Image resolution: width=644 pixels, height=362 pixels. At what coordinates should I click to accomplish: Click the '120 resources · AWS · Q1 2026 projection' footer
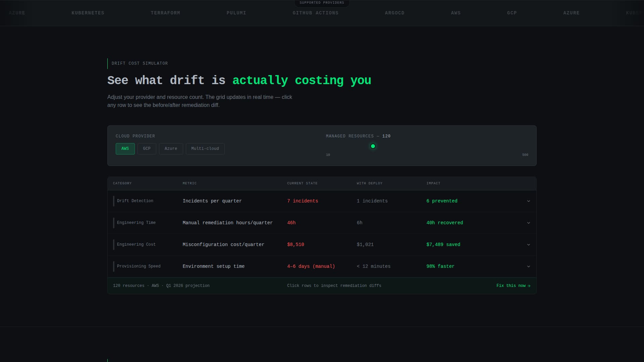(x=161, y=286)
